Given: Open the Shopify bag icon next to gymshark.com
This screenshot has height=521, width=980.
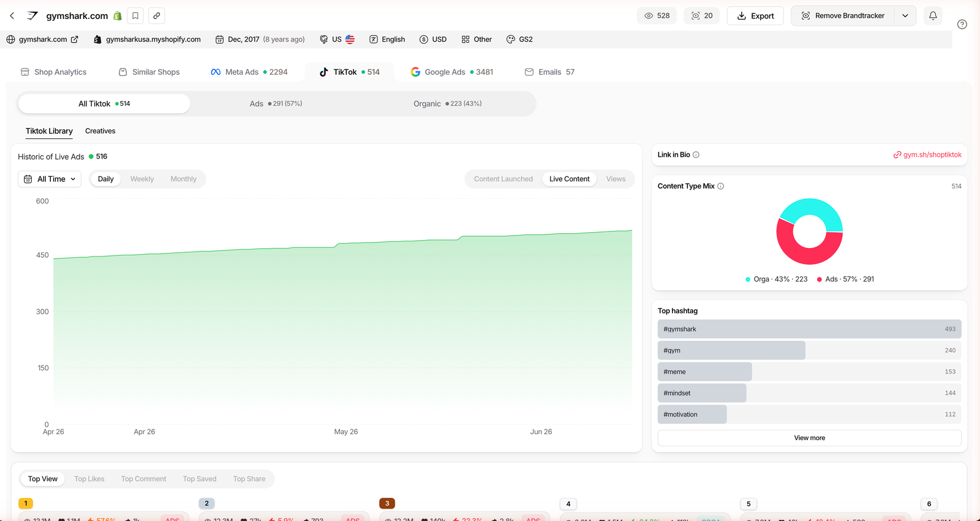Looking at the screenshot, I should coord(118,16).
